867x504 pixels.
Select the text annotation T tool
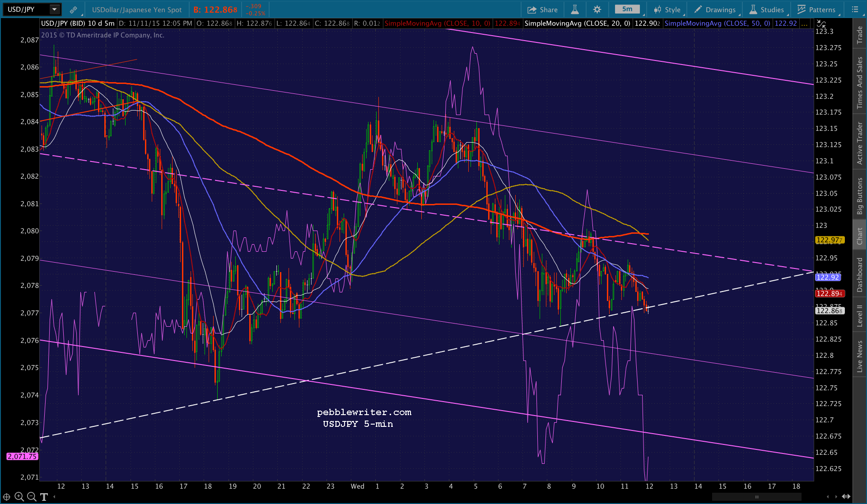point(44,497)
